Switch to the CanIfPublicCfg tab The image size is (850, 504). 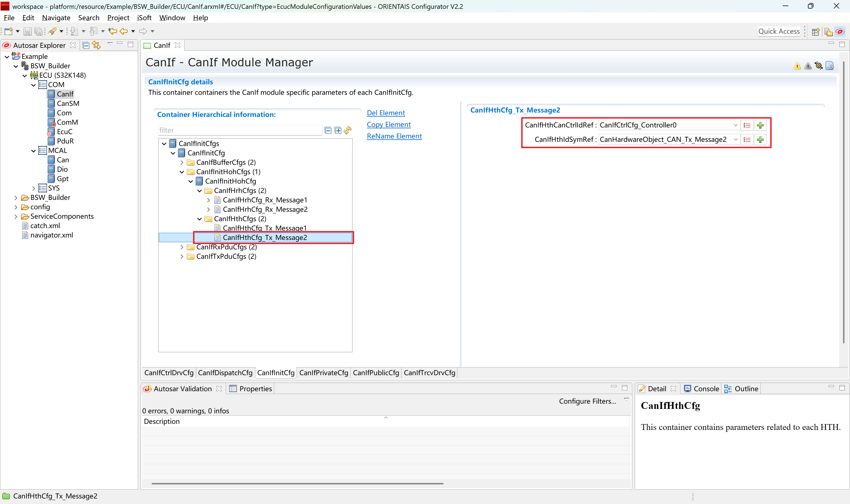click(375, 373)
